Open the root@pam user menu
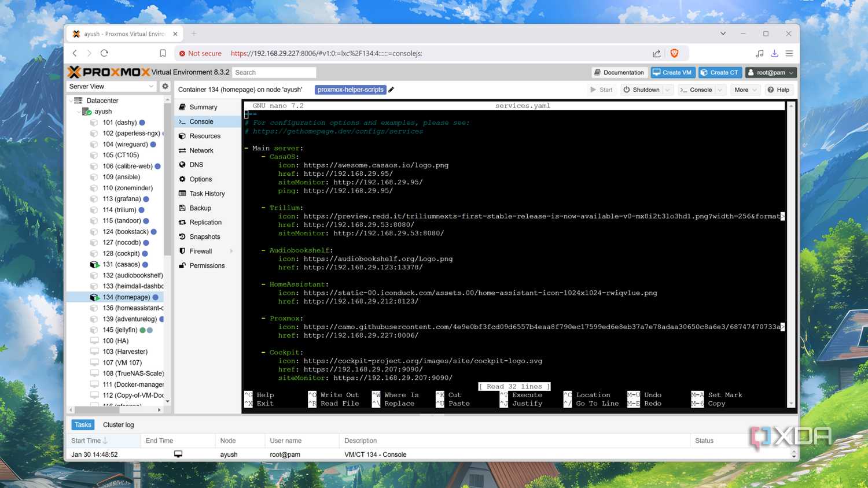This screenshot has width=868, height=488. coord(771,72)
